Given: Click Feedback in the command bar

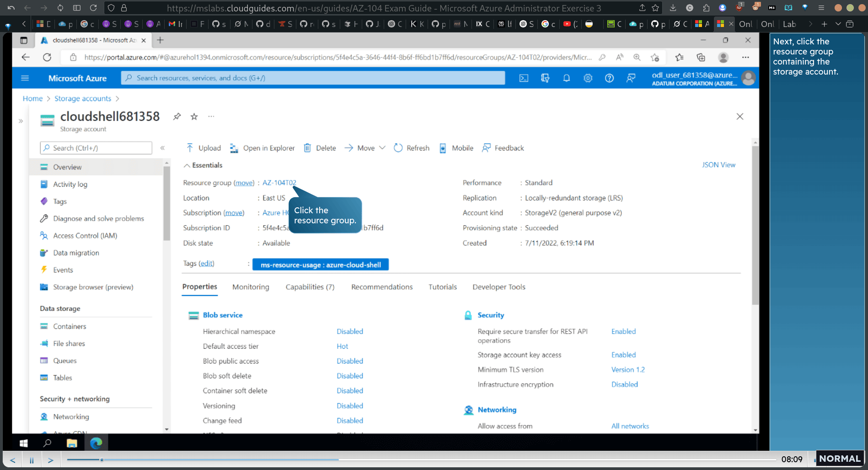Looking at the screenshot, I should 503,148.
